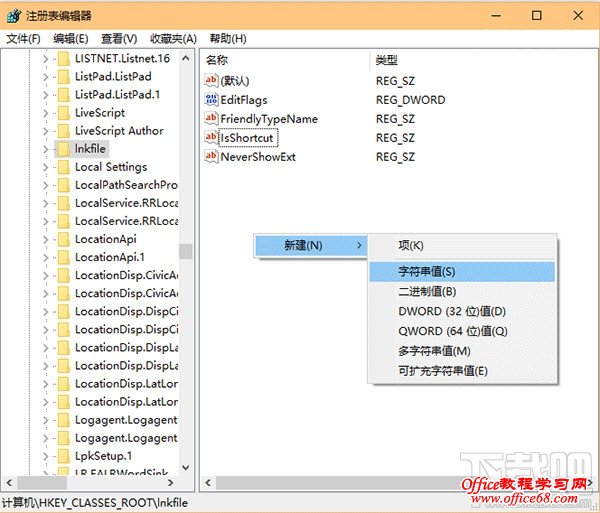600x513 pixels.
Task: Expand the Local Settings key
Action: [x=46, y=168]
